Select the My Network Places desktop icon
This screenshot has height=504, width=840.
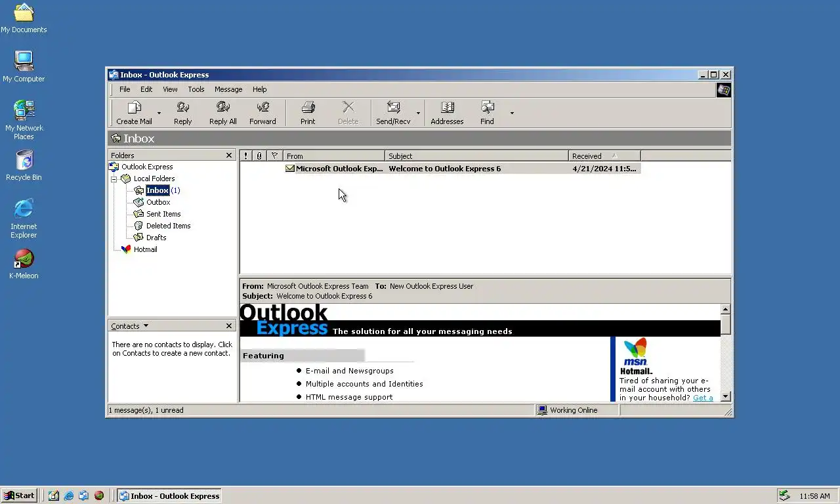coord(24,119)
